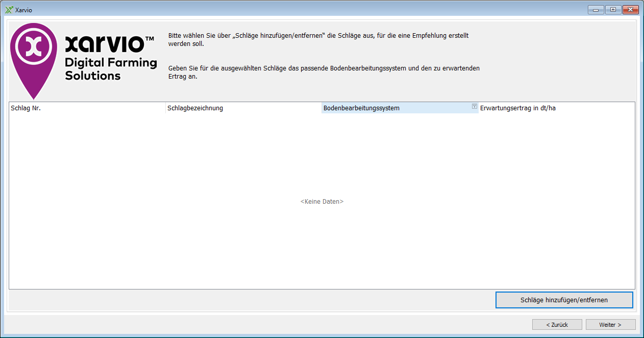Proceed with the Weiter button
Screen dimensions: 644x338
(x=610, y=325)
